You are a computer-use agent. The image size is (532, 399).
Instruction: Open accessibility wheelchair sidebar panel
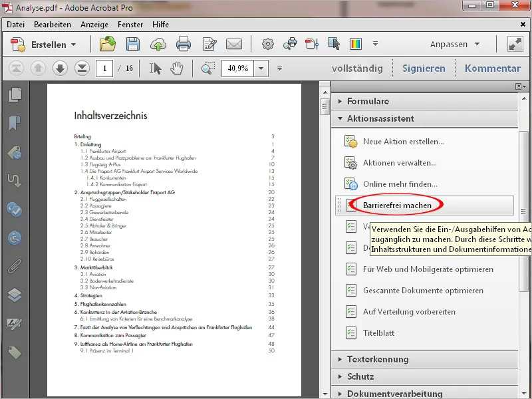pos(15,238)
